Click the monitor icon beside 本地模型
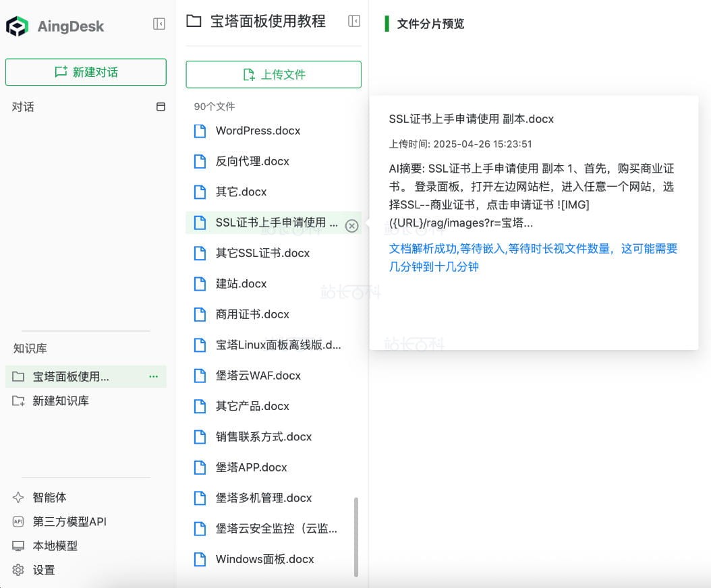711x588 pixels. (x=18, y=546)
